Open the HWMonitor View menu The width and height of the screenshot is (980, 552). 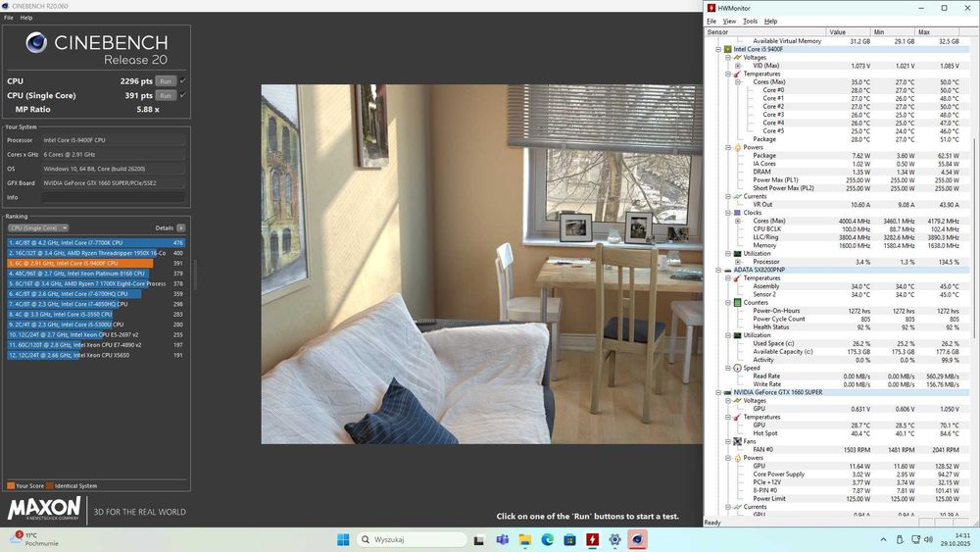(x=729, y=22)
